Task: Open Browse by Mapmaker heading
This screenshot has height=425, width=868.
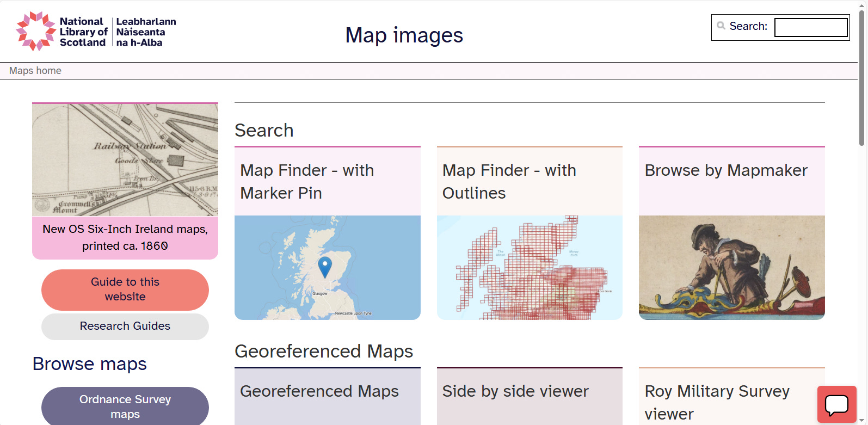Action: (726, 170)
